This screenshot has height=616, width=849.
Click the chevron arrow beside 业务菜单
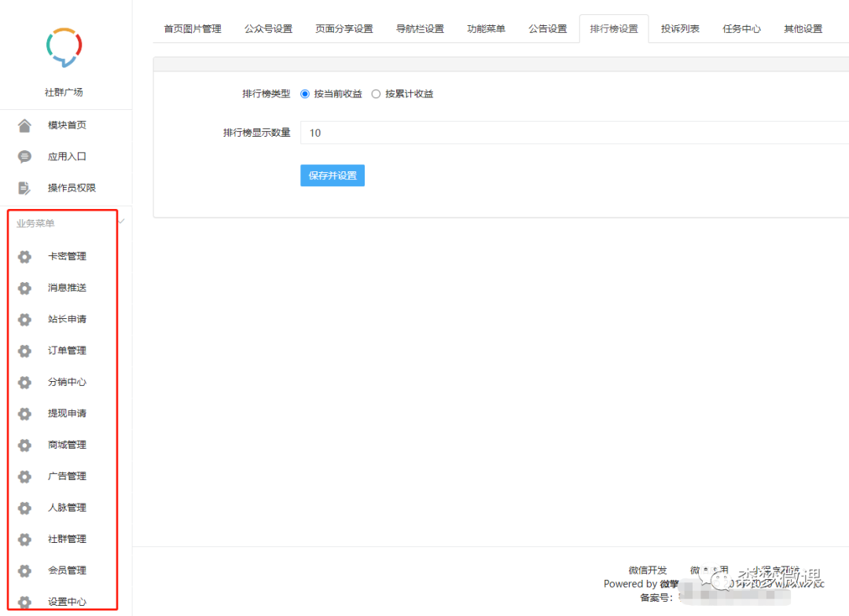click(x=120, y=222)
